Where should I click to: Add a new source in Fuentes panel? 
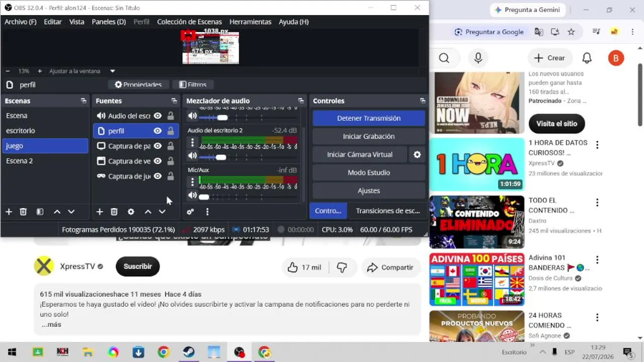pyautogui.click(x=100, y=212)
